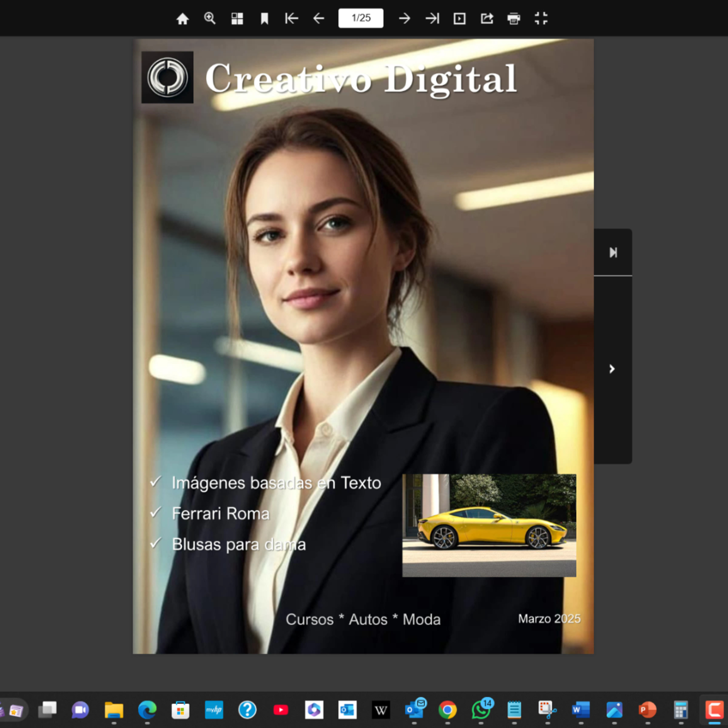Screen dimensions: 728x728
Task: Go to the flipbook home page
Action: pyautogui.click(x=182, y=18)
